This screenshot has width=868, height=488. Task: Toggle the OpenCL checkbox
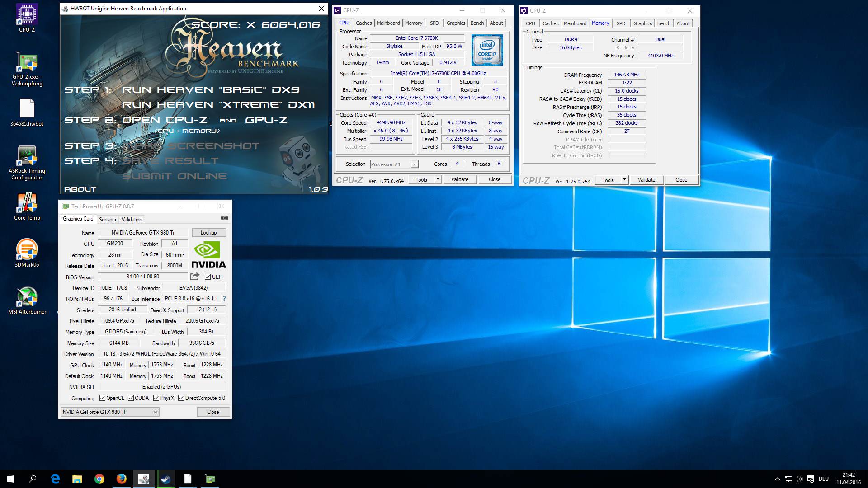click(102, 398)
